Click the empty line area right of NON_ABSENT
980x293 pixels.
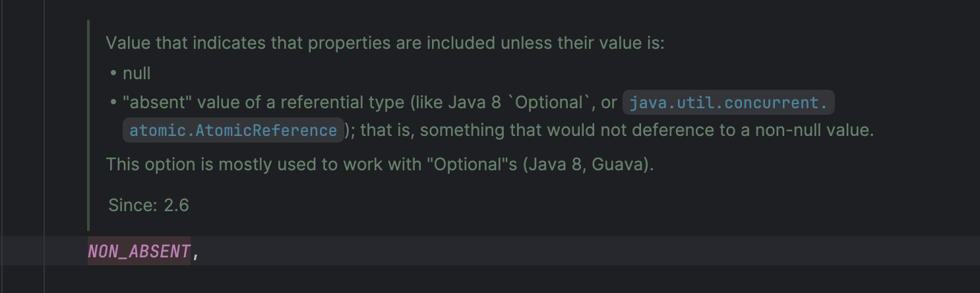click(528, 251)
